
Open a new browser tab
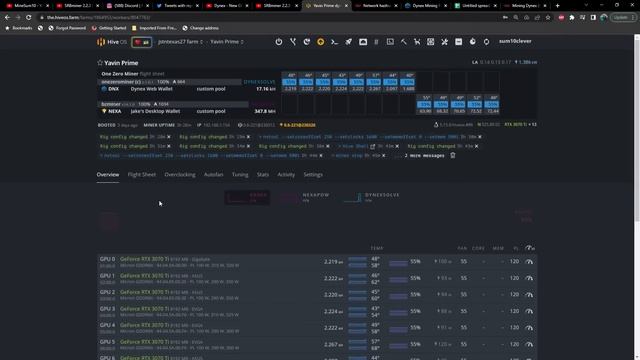558,6
